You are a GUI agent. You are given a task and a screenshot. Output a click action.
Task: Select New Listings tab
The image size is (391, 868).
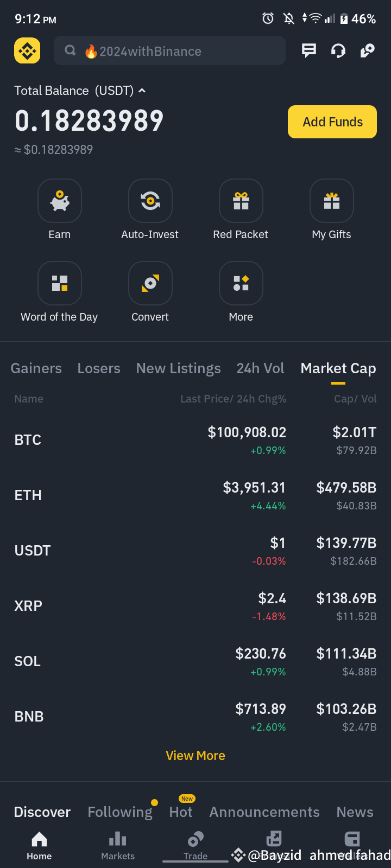(179, 368)
